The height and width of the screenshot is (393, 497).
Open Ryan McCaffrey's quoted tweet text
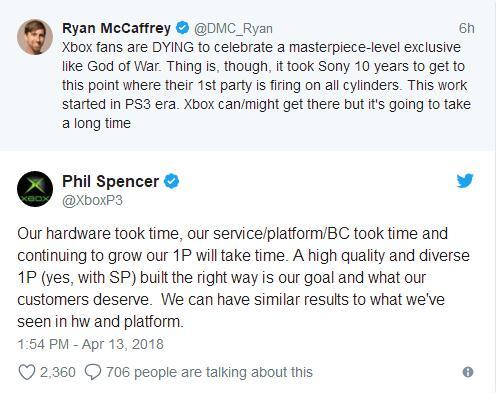(266, 85)
